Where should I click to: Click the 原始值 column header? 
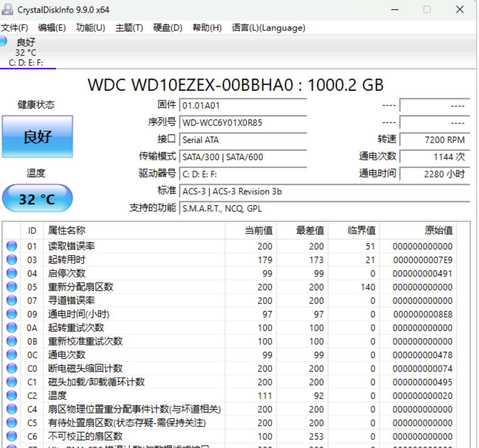pyautogui.click(x=418, y=231)
